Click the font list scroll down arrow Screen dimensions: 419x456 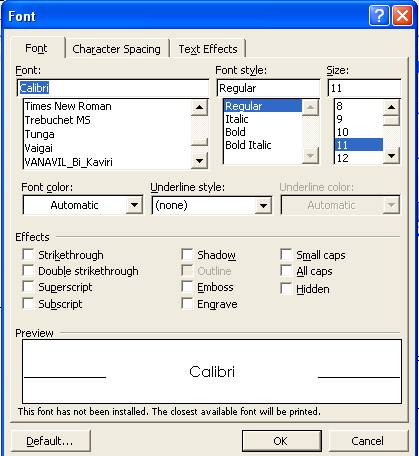pyautogui.click(x=199, y=161)
